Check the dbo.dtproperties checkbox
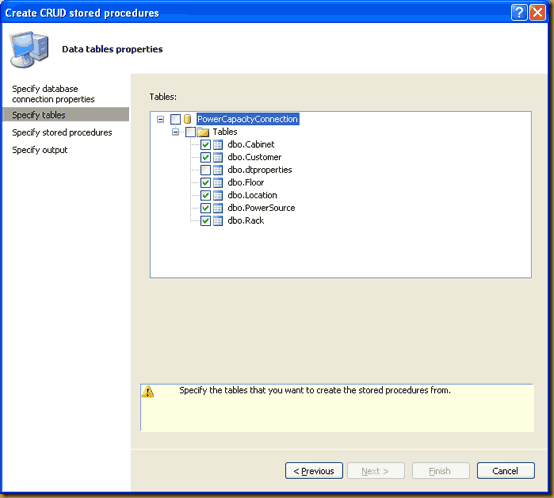 205,170
